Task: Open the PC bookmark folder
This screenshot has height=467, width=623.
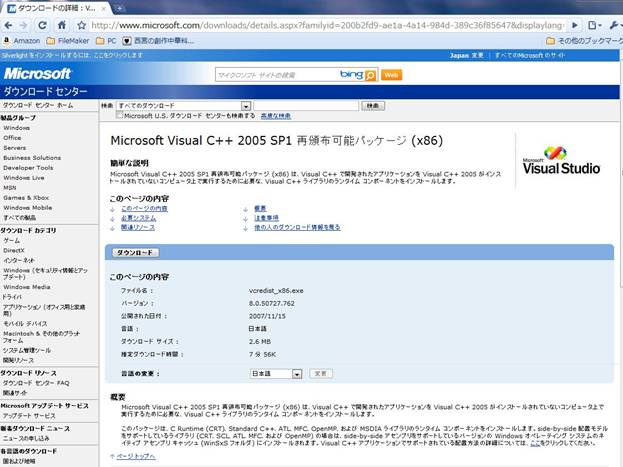Action: pyautogui.click(x=106, y=41)
